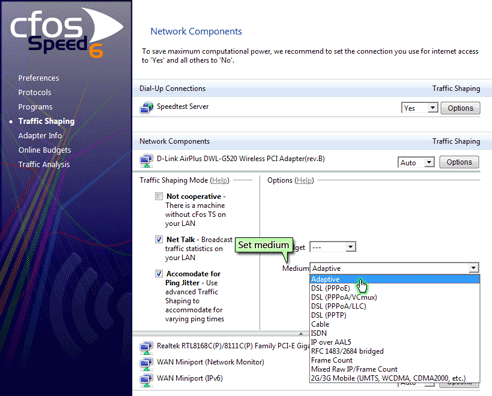Image resolution: width=492 pixels, height=396 pixels.
Task: Select Cable medium option
Action: tap(395, 324)
